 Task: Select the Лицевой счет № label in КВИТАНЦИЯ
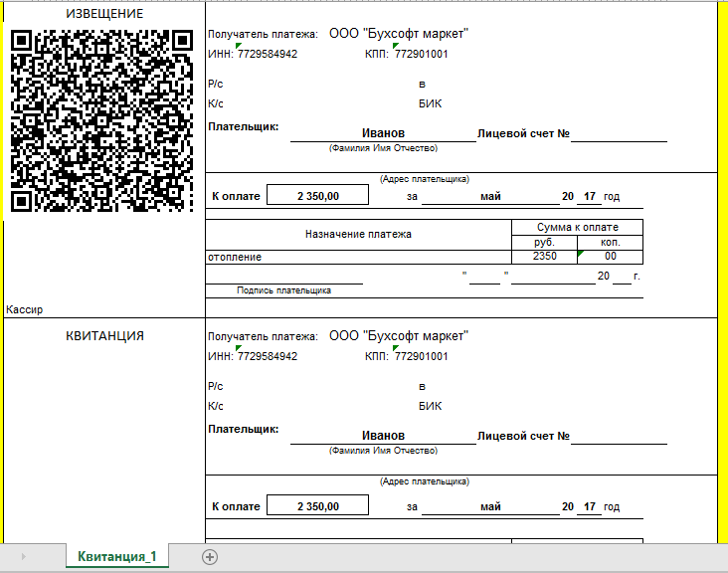[x=523, y=436]
